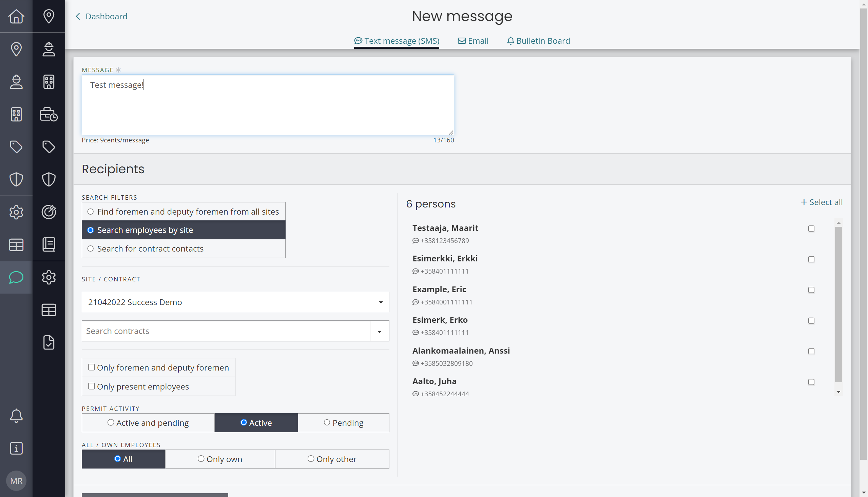Open the briefcase with clock icon

49,114
